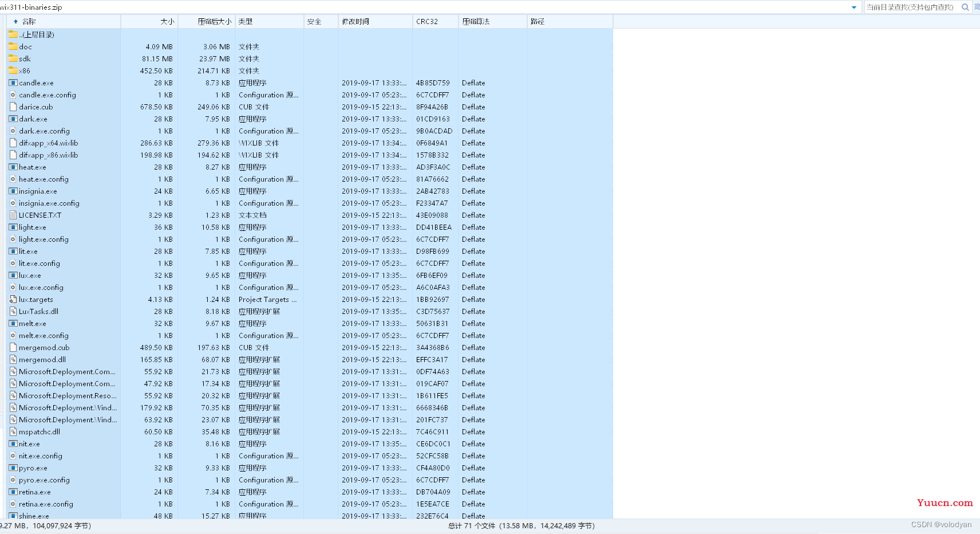Image resolution: width=980 pixels, height=534 pixels.
Task: Select candle.exe.config file icon
Action: pos(13,95)
